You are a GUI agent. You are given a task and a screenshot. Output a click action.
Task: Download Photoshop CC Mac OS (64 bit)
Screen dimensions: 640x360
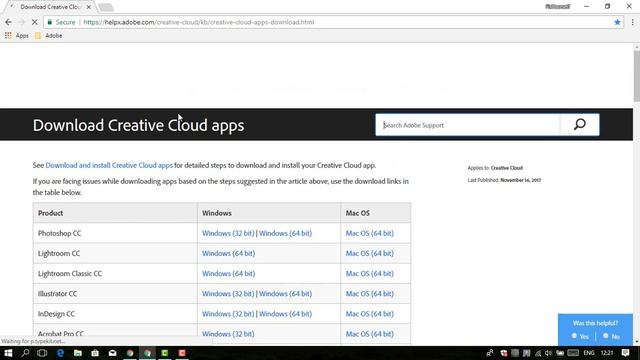click(369, 233)
